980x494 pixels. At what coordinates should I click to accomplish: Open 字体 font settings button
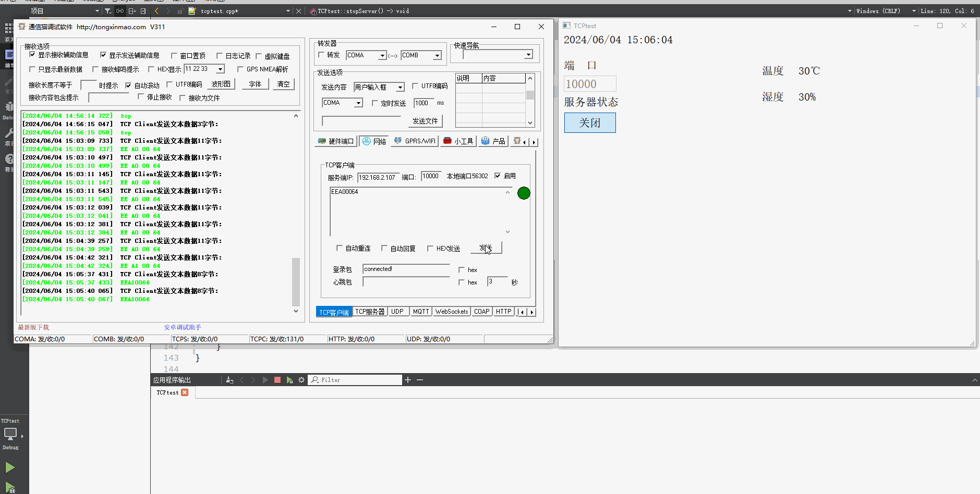click(x=255, y=84)
